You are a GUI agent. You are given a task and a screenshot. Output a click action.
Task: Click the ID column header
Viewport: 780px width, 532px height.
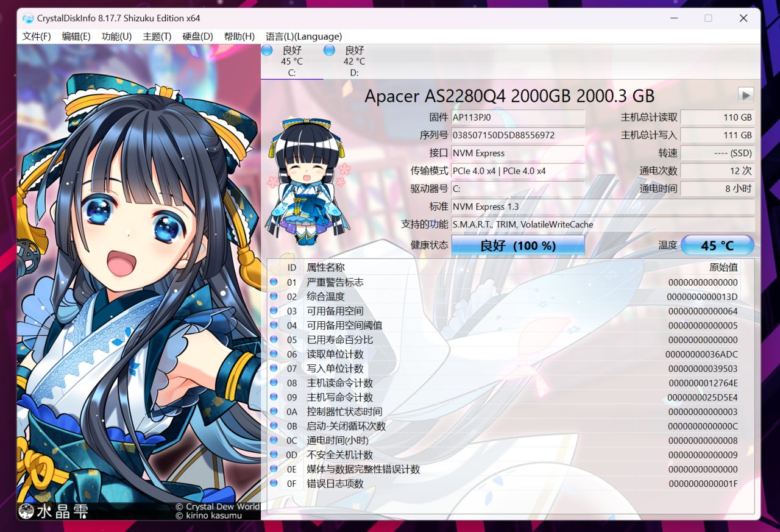click(x=292, y=267)
